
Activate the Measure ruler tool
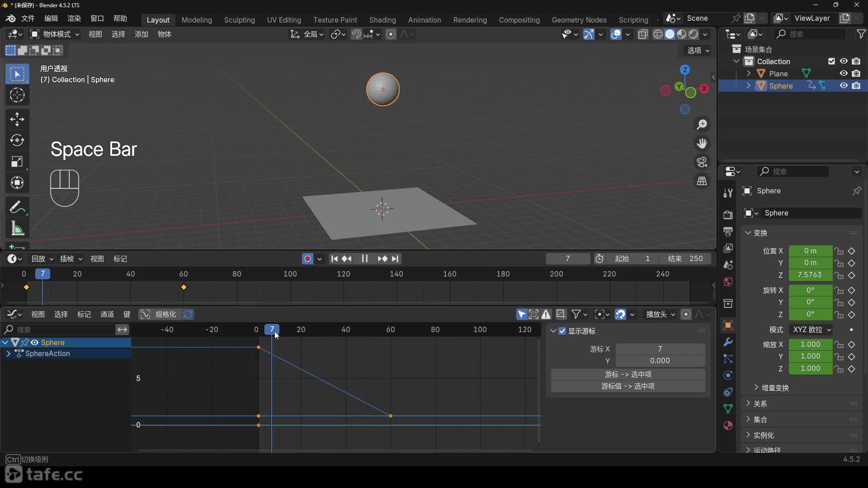(17, 229)
